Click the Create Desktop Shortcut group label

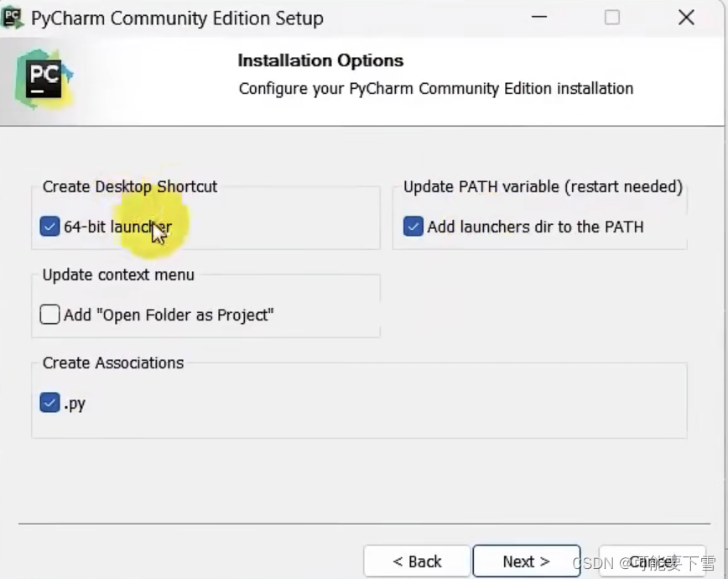point(129,186)
